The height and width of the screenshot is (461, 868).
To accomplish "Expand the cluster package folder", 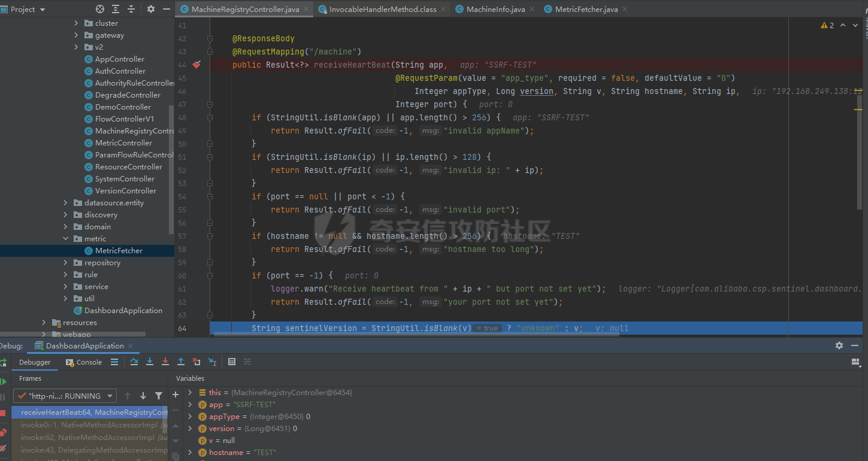I will point(76,23).
